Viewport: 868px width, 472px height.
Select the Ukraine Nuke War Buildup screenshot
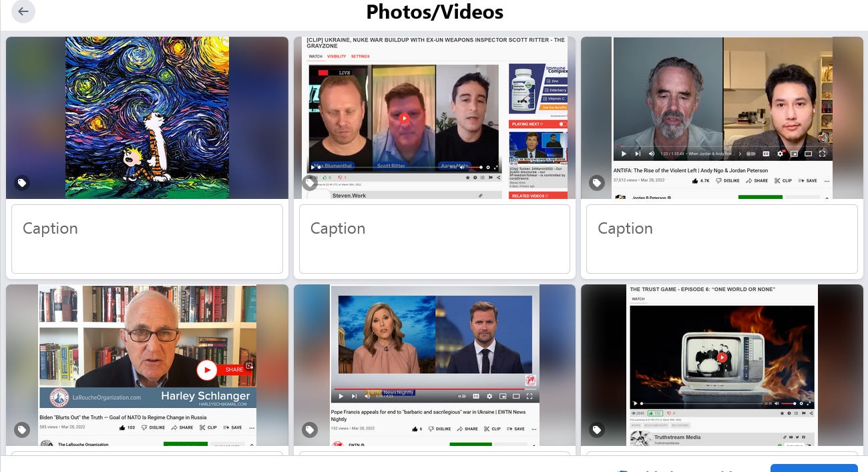(434, 117)
